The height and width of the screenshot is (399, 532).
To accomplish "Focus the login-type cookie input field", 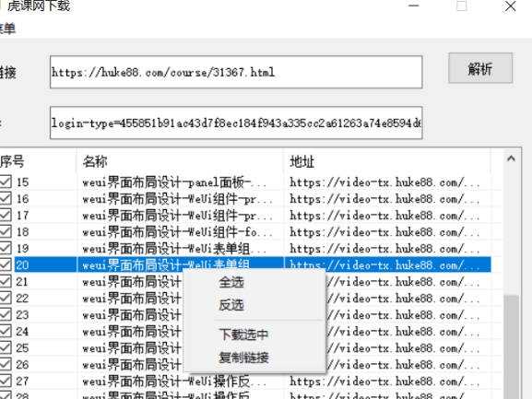I will click(x=236, y=123).
